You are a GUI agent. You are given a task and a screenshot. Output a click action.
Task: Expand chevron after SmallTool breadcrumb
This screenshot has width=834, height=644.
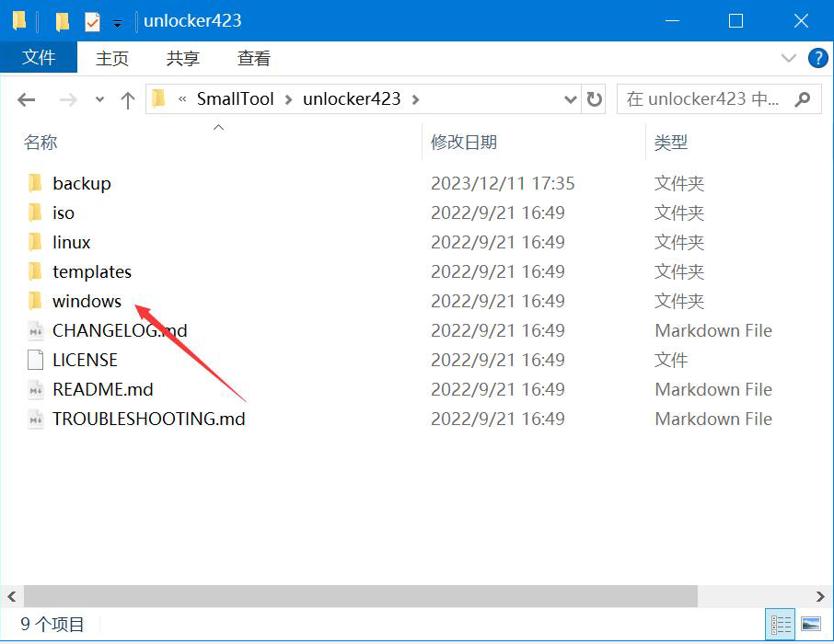(288, 99)
